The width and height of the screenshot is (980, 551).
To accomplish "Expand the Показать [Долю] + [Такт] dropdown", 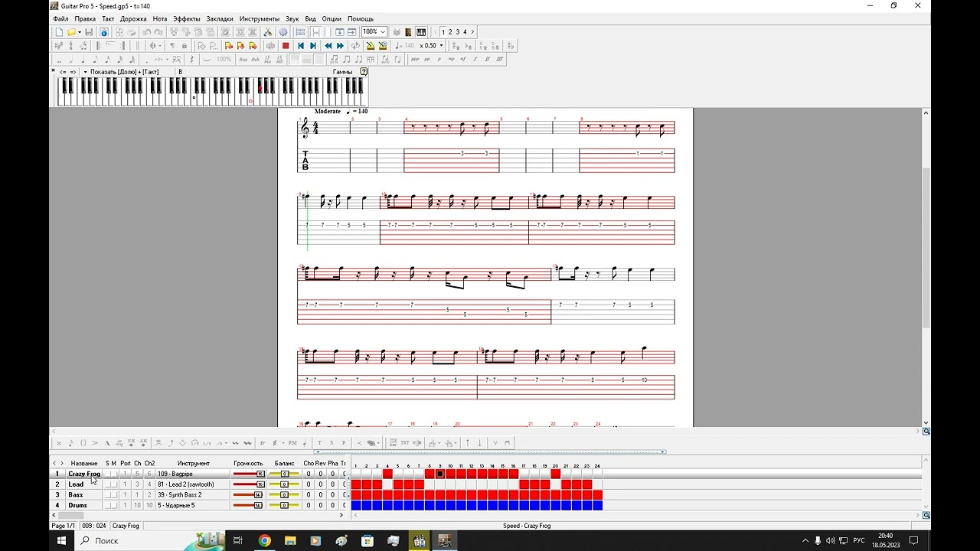I will click(x=86, y=72).
